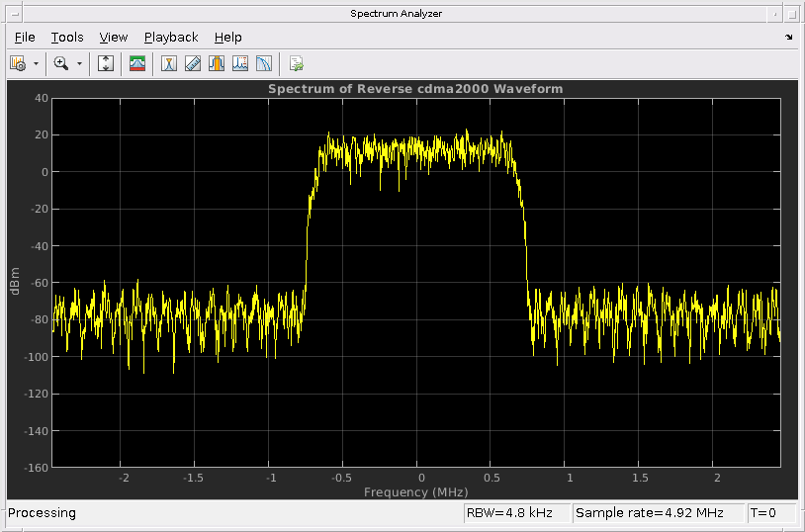Click the Spectrum Analyzer window title
Screen dimensions: 805x532
coord(396,14)
